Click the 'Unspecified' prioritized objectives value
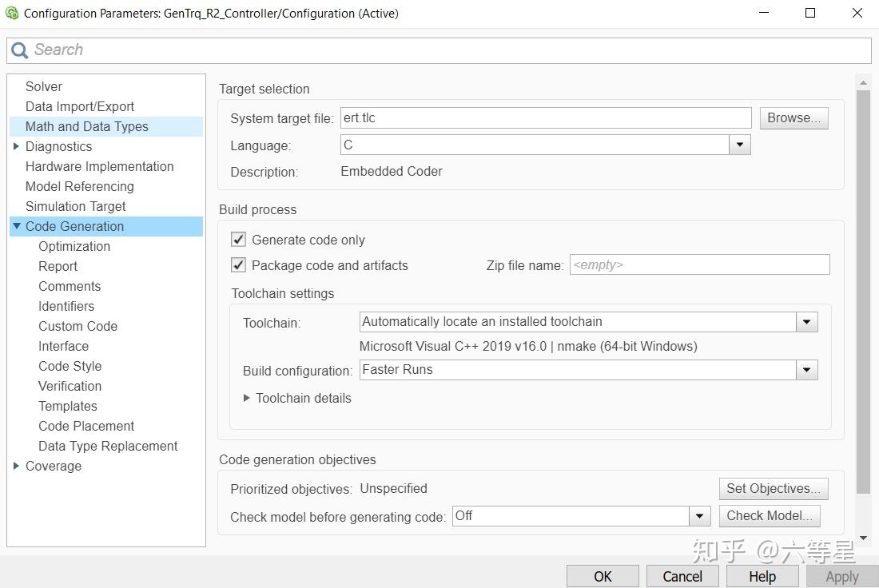The width and height of the screenshot is (879, 588). pyautogui.click(x=393, y=489)
